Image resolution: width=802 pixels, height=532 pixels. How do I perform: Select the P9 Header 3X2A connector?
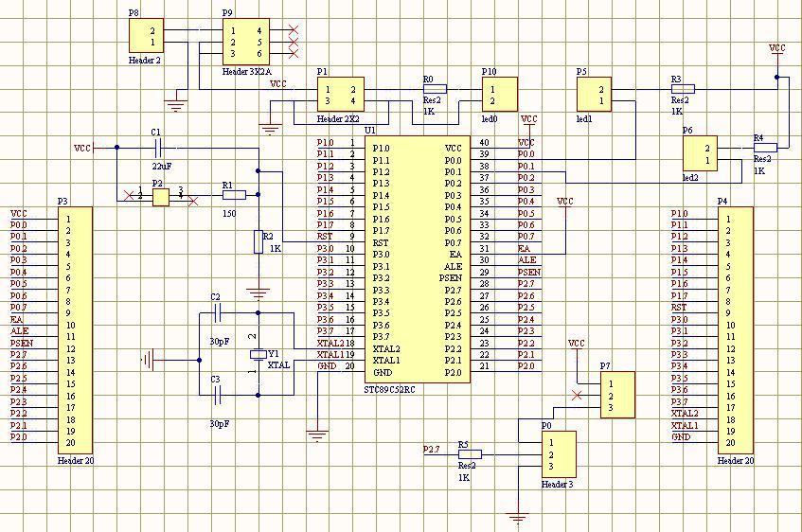pos(246,42)
